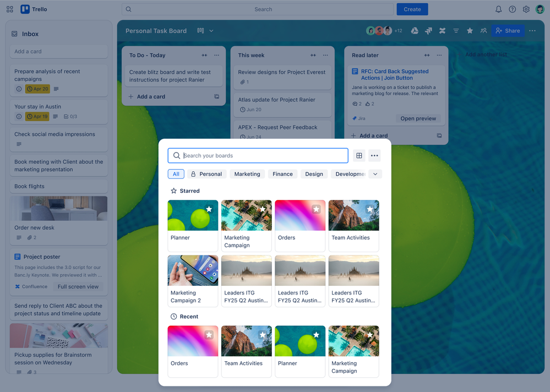Click the Confluence power-up icon in board header

[442, 31]
